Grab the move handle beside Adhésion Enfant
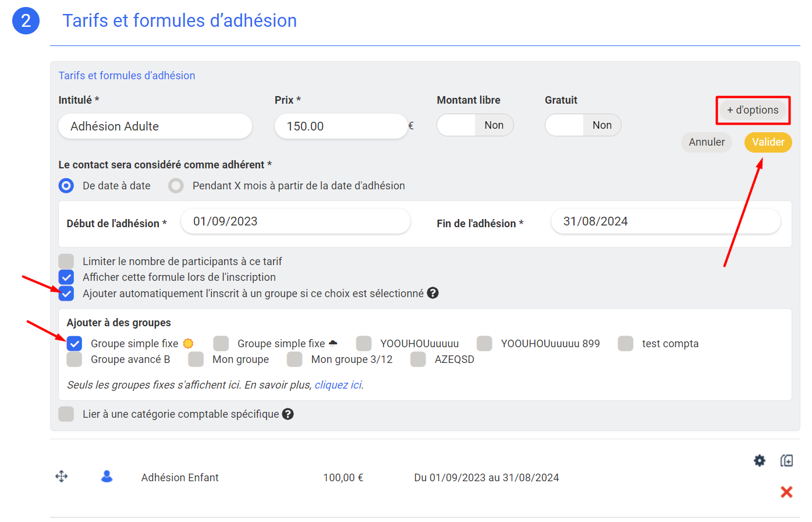The width and height of the screenshot is (812, 522). 62,477
